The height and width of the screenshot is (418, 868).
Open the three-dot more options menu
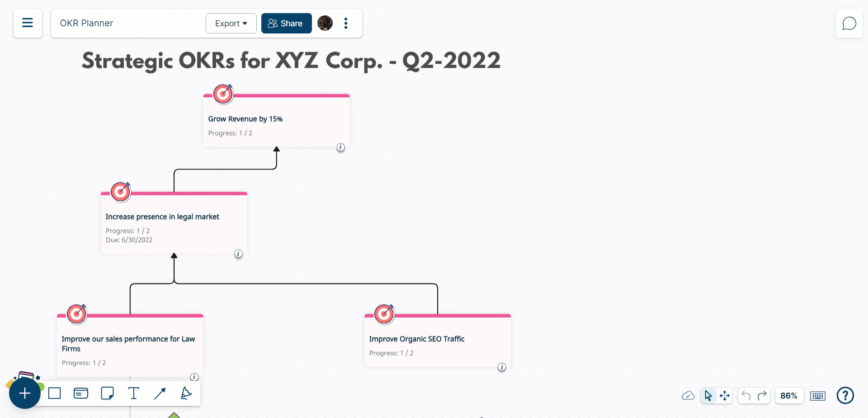tap(346, 24)
